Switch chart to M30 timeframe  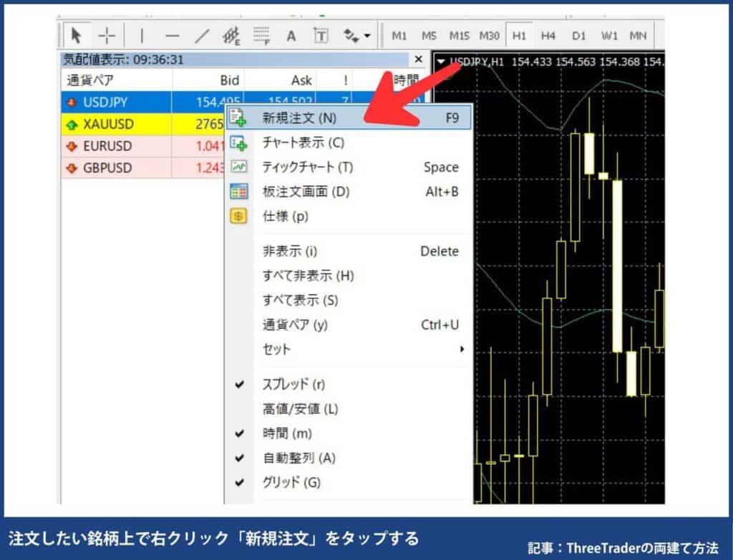tap(489, 36)
